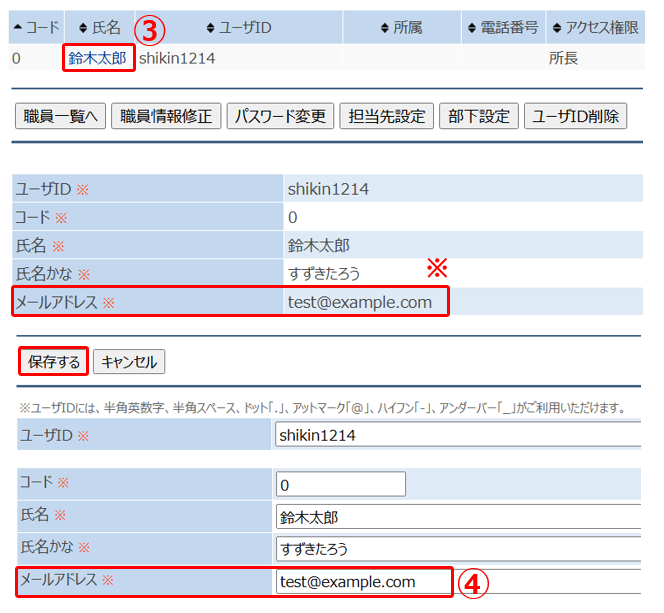Click into the 氏名 text field
Screen dimensions: 664x613
pos(457,517)
